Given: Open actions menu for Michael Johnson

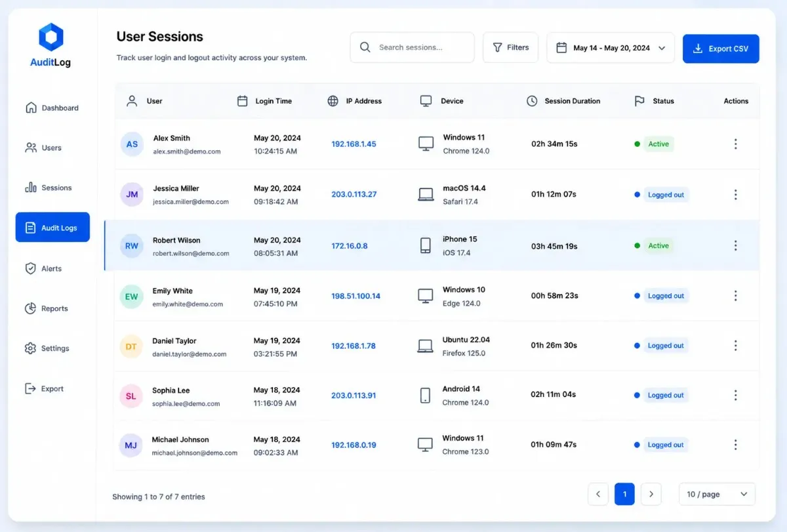Looking at the screenshot, I should 736,445.
